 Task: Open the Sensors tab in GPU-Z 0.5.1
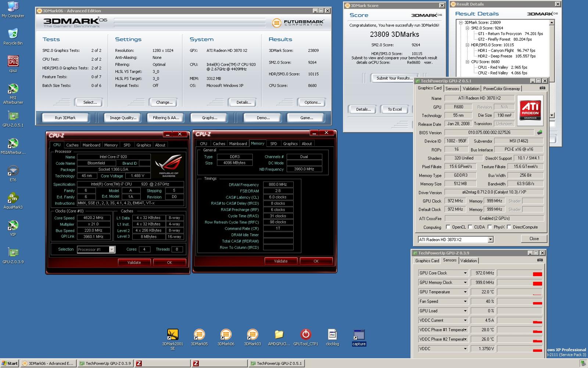pos(452,89)
